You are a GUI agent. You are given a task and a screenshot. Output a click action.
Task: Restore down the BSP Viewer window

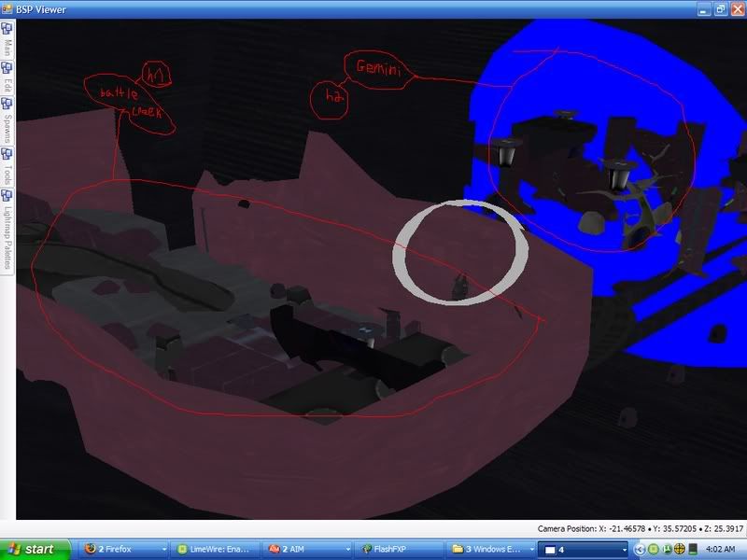coord(720,9)
